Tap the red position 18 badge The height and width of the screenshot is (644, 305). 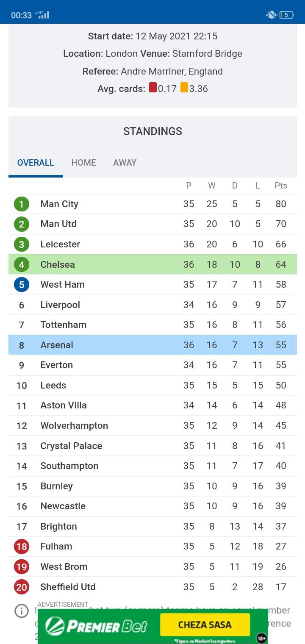(x=22, y=547)
